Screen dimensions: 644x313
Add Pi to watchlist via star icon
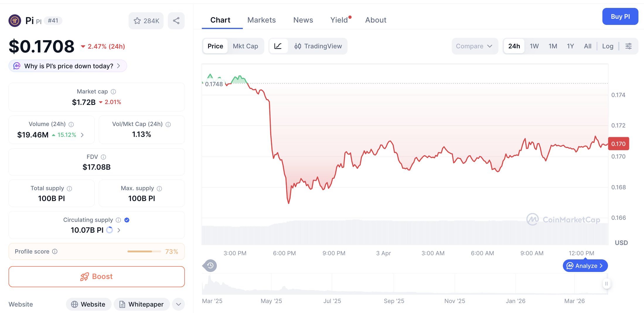(137, 21)
